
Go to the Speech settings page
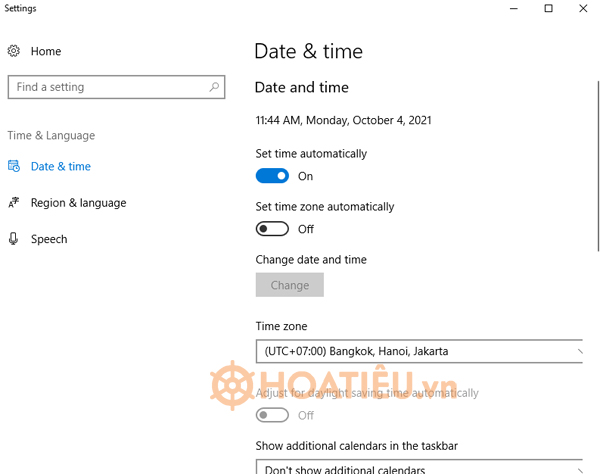[49, 239]
